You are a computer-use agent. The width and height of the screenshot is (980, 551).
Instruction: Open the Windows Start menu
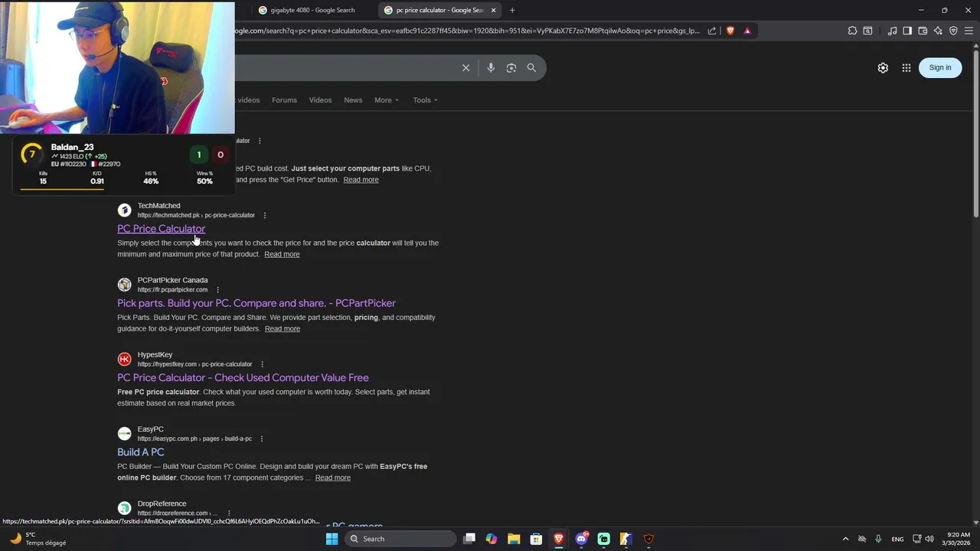tap(332, 539)
